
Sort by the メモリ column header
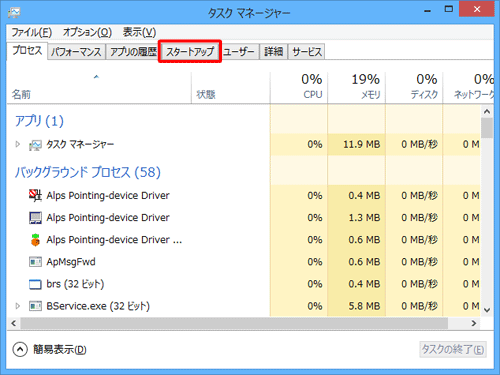click(356, 87)
